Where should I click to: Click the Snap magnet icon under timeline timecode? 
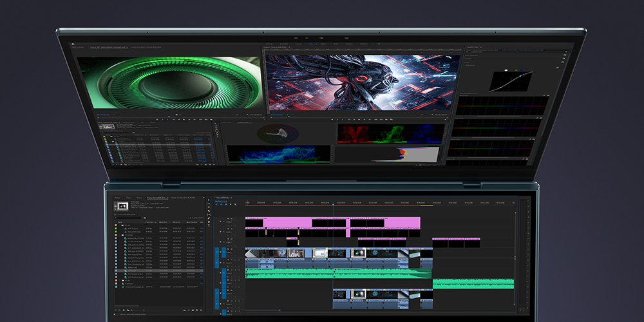[222, 205]
